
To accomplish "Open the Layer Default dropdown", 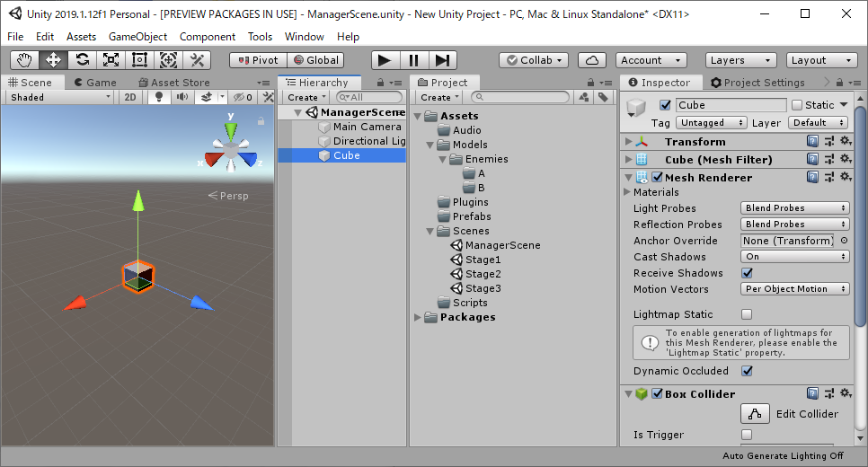I will (819, 122).
